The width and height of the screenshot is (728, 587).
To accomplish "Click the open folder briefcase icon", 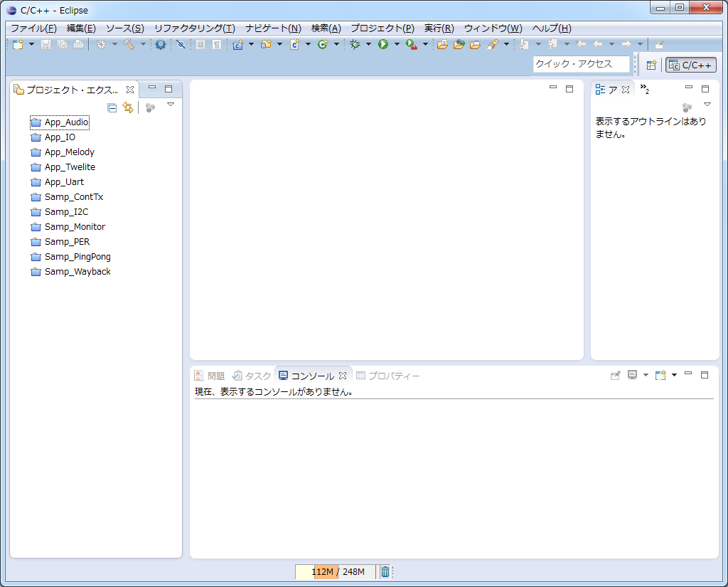I will tap(475, 45).
